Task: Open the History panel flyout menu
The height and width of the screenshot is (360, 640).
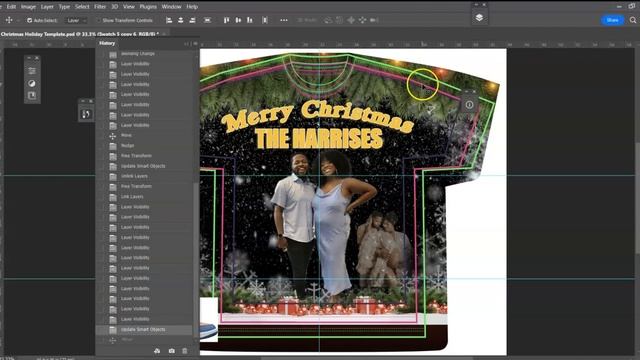Action: [x=195, y=43]
